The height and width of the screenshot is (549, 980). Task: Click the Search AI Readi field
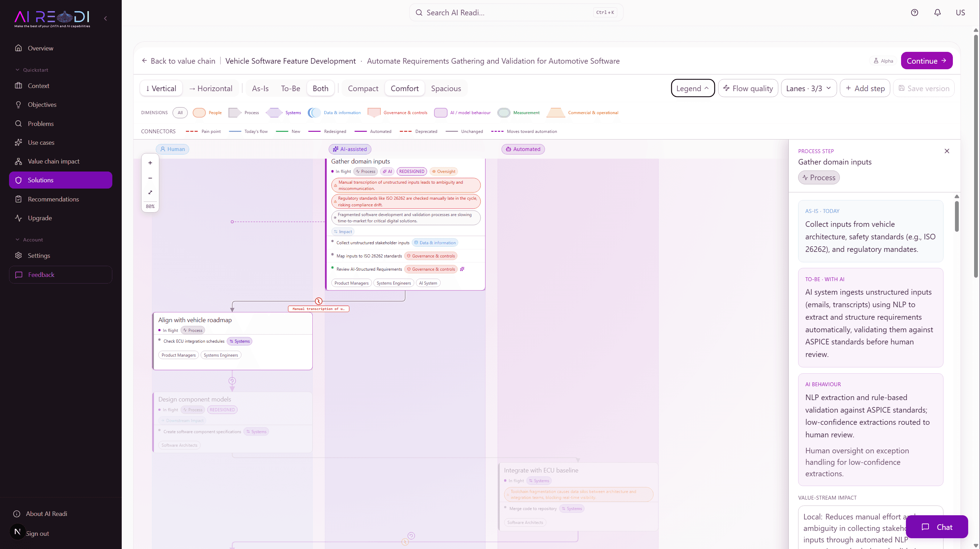tap(516, 13)
